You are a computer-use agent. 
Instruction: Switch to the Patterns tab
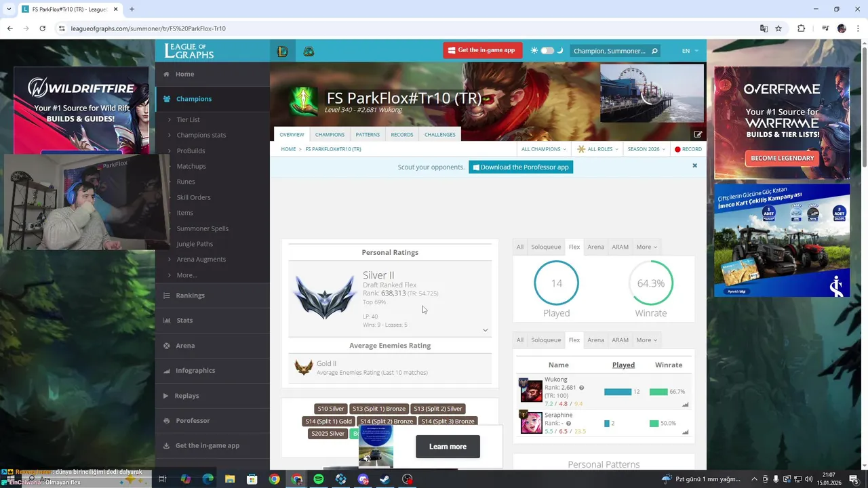[x=368, y=134]
